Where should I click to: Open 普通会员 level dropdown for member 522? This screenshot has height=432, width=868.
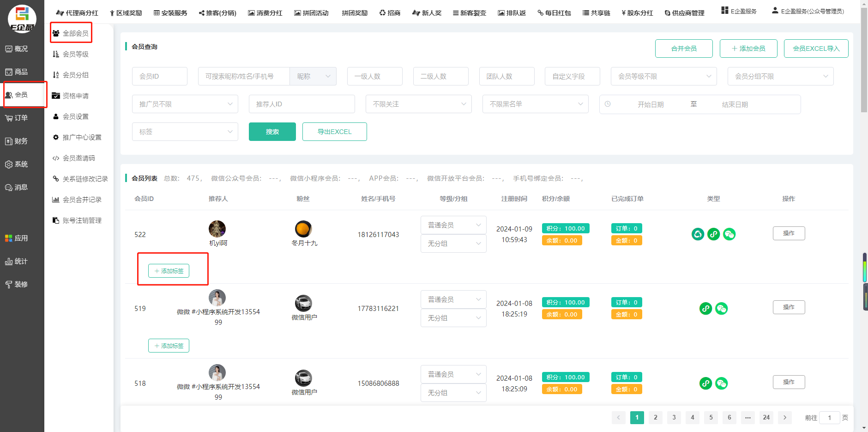pos(453,225)
